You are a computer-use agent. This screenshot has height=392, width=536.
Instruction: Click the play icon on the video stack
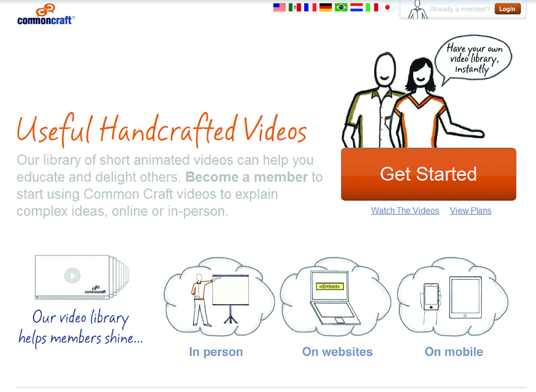(72, 275)
